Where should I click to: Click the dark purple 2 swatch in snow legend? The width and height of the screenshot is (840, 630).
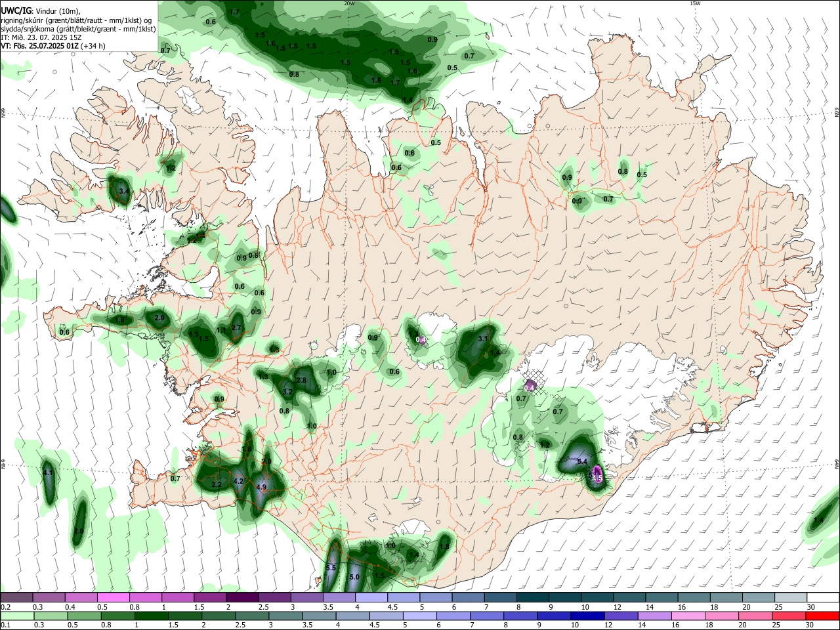pos(242,597)
